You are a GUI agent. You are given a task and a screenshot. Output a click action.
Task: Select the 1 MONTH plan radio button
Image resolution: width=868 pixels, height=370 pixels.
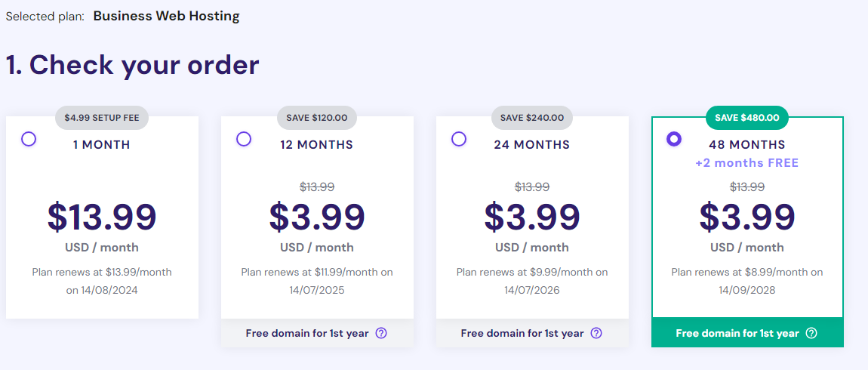click(x=29, y=139)
